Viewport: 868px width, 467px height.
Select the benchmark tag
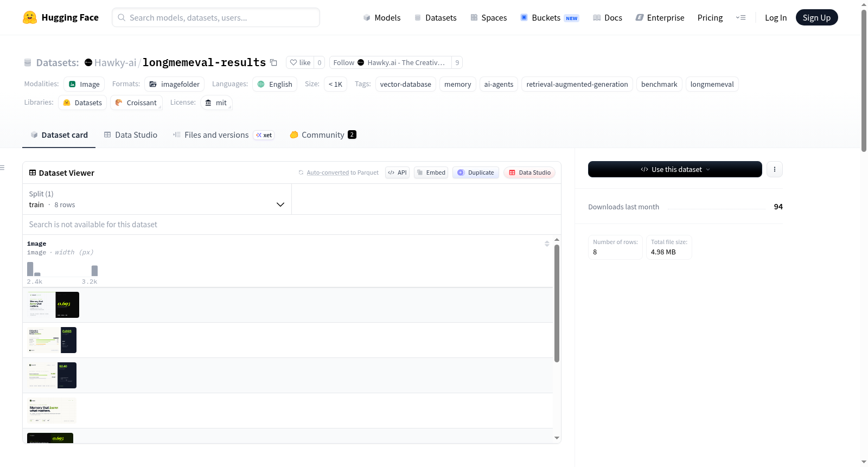pos(659,84)
